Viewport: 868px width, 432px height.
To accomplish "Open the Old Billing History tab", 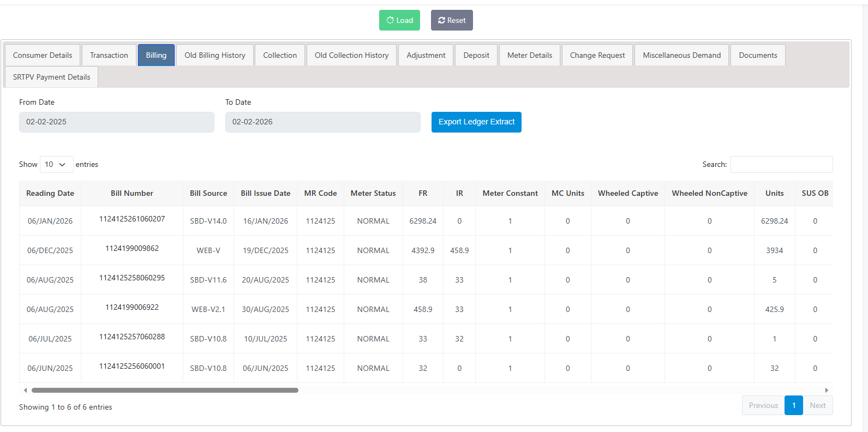I will (214, 55).
